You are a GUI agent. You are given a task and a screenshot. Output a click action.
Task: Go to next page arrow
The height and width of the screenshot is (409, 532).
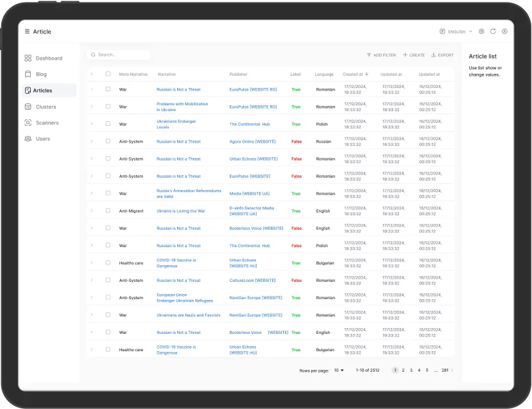[452, 370]
